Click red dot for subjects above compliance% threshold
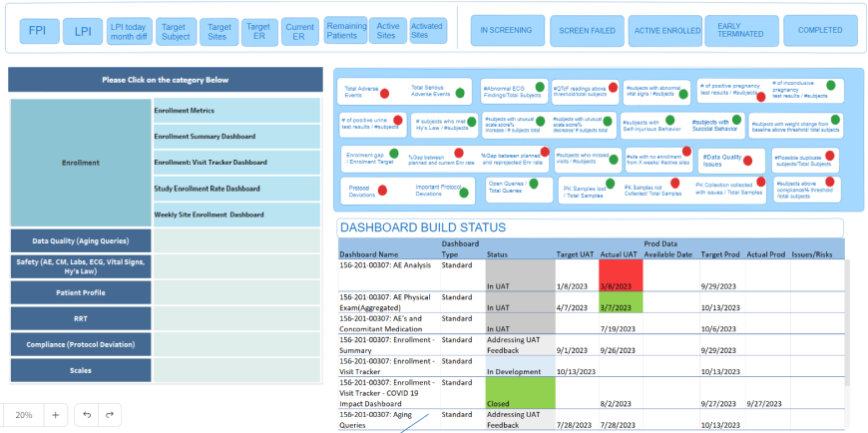This screenshot has width=868, height=433. pos(829,182)
